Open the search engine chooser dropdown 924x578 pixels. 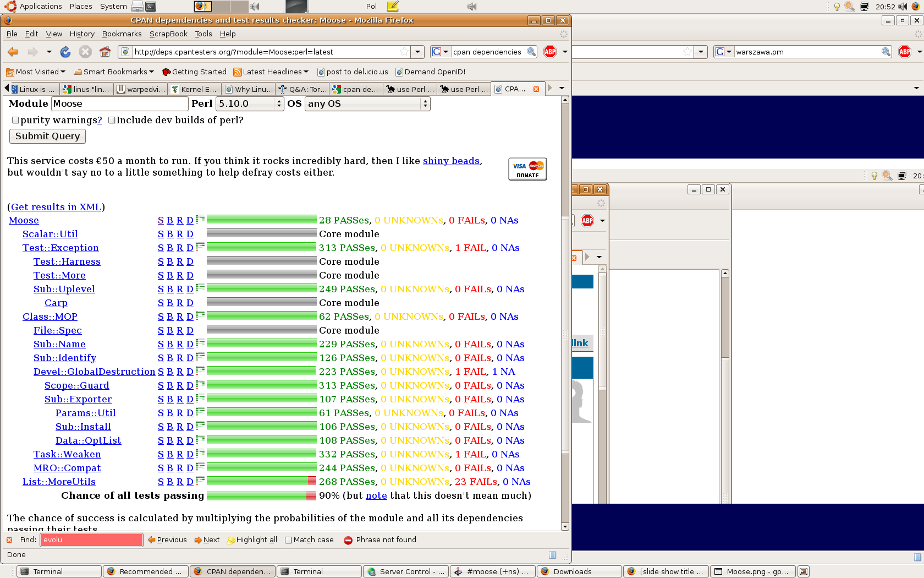click(440, 52)
